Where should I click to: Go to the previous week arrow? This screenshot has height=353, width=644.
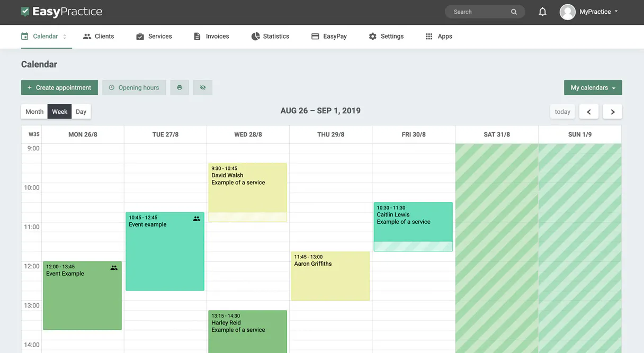(x=589, y=112)
